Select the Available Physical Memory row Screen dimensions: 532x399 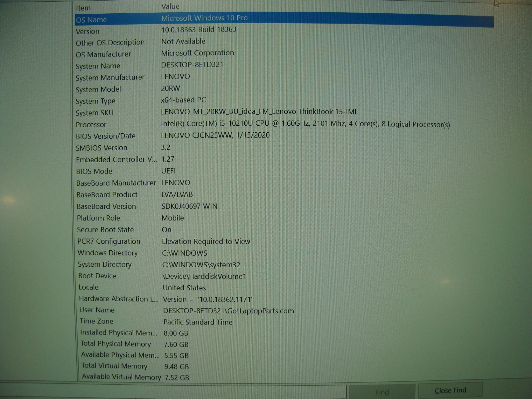tap(284, 355)
